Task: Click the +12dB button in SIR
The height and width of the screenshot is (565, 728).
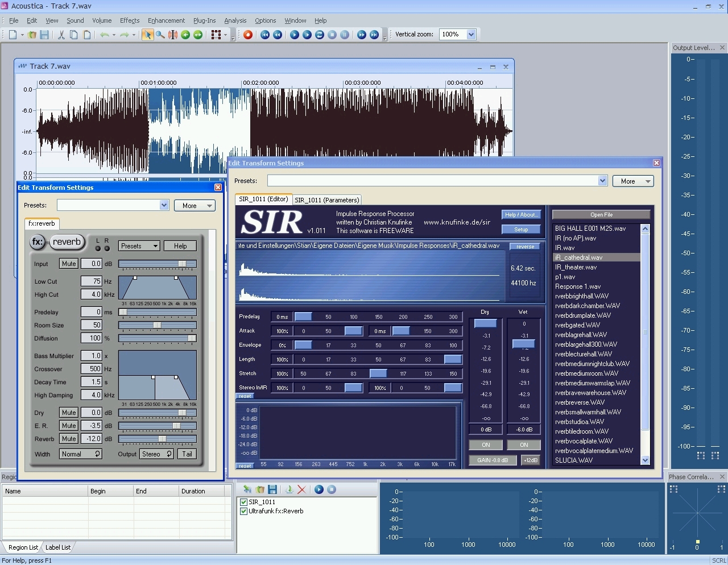Action: (x=530, y=460)
